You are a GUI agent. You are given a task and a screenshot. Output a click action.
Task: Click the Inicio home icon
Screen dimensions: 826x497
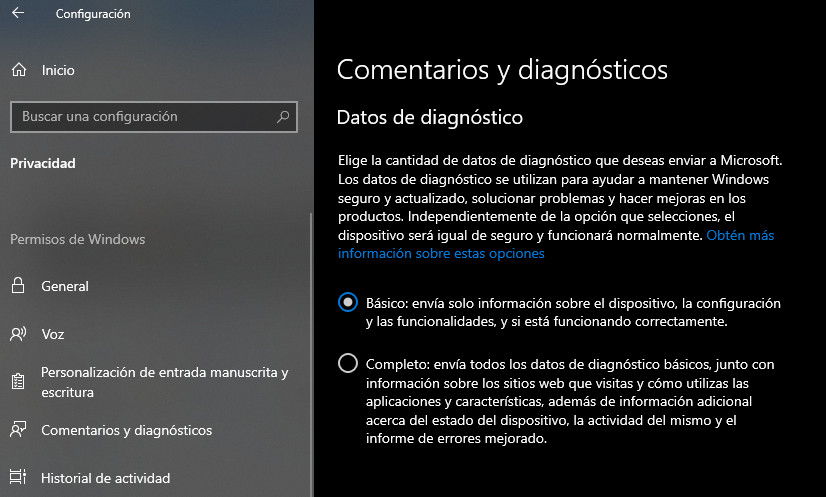pyautogui.click(x=19, y=70)
